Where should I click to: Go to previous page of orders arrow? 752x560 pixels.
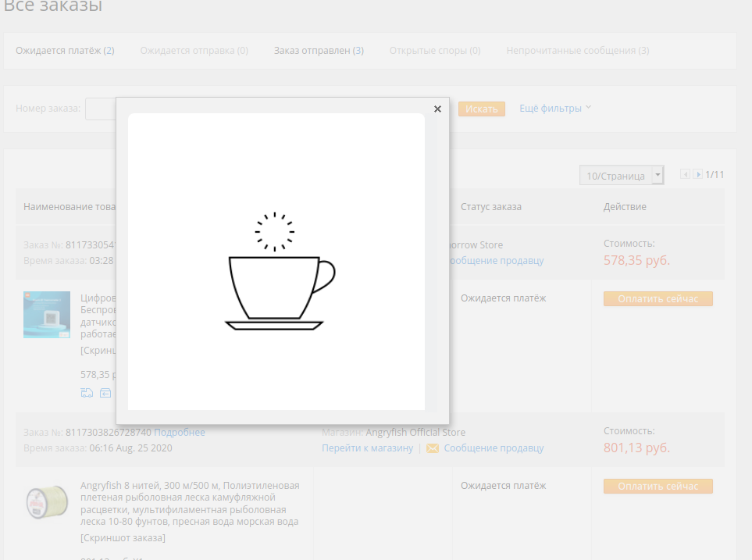click(686, 174)
